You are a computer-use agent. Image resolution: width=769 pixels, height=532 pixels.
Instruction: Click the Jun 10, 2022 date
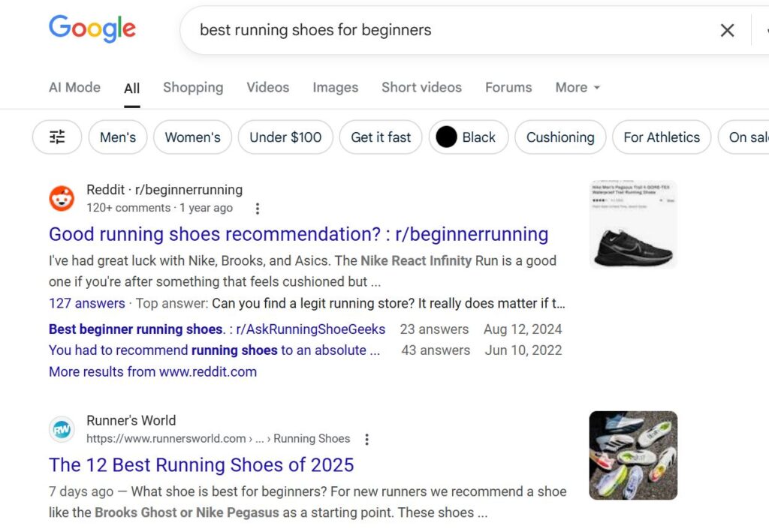tap(523, 350)
